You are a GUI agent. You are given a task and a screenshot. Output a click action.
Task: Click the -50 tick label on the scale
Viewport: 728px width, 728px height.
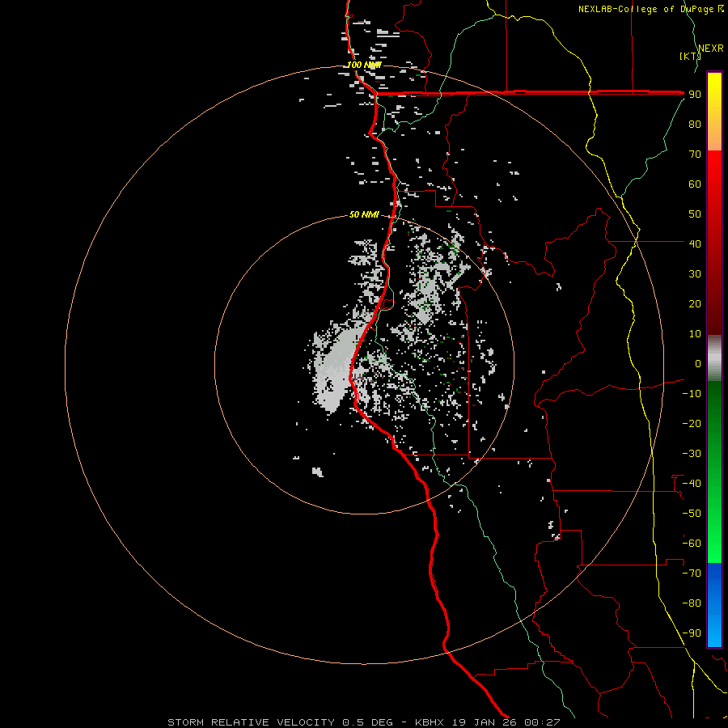tap(692, 514)
